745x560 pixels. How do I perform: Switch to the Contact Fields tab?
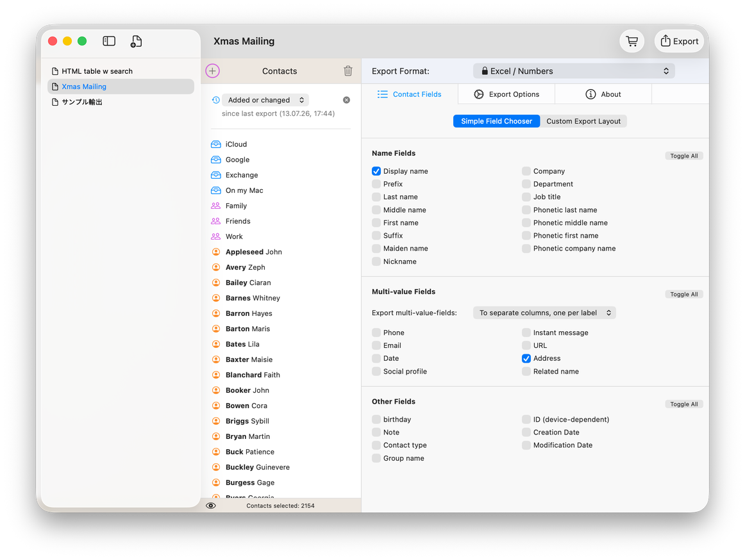click(x=410, y=94)
